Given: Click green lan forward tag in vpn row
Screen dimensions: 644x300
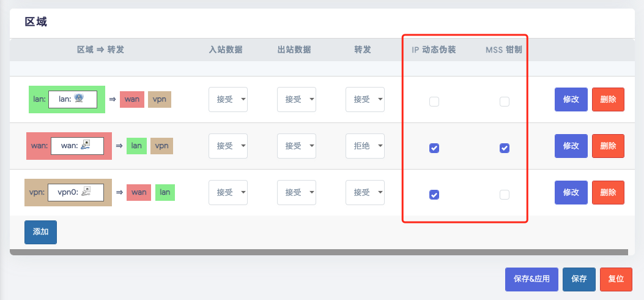Looking at the screenshot, I should [x=165, y=192].
